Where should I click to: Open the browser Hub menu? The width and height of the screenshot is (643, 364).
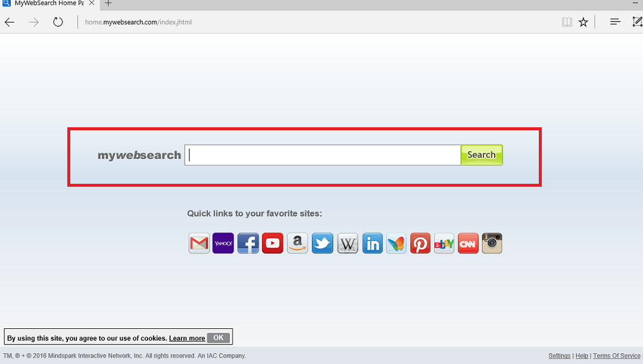615,21
